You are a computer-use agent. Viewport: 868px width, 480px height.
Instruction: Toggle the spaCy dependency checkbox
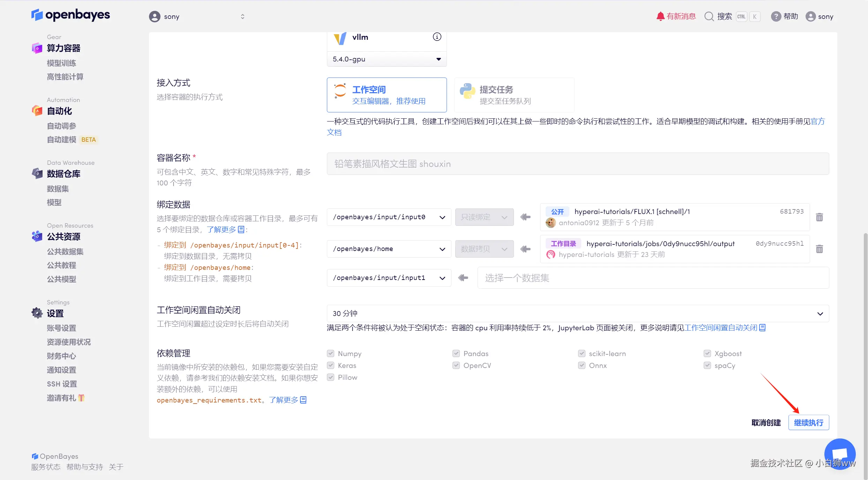tap(707, 365)
